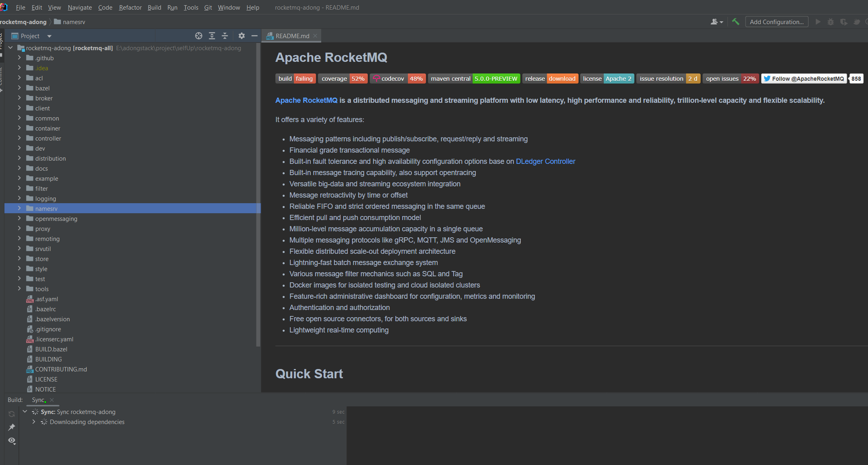The height and width of the screenshot is (465, 868).
Task: Select the BUILD.bazel file
Action: coord(51,349)
